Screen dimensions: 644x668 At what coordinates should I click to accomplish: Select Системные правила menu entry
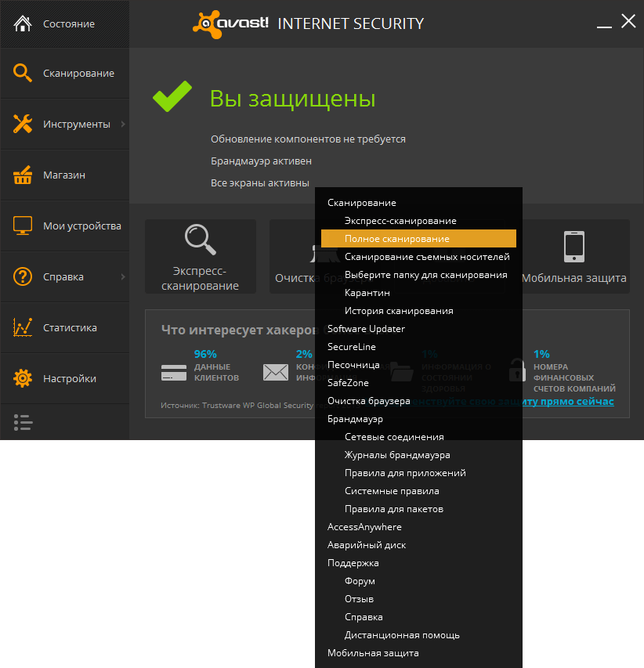tap(418, 491)
